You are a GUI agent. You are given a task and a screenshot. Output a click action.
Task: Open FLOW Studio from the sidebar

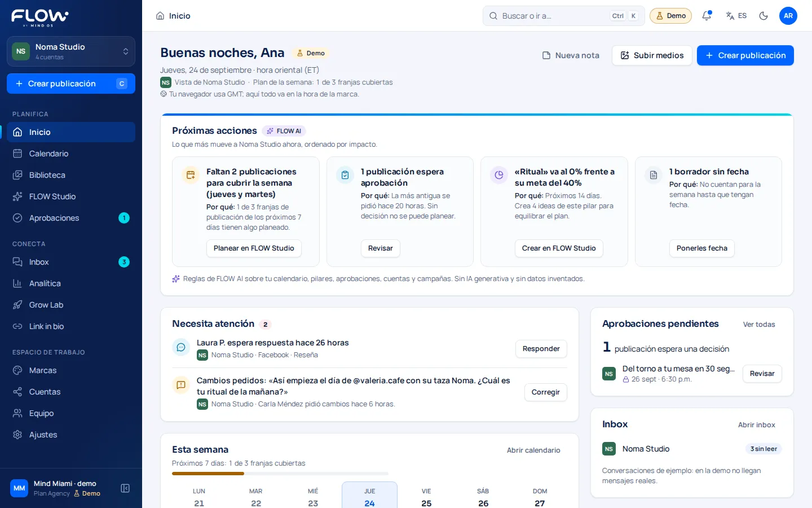71,196
